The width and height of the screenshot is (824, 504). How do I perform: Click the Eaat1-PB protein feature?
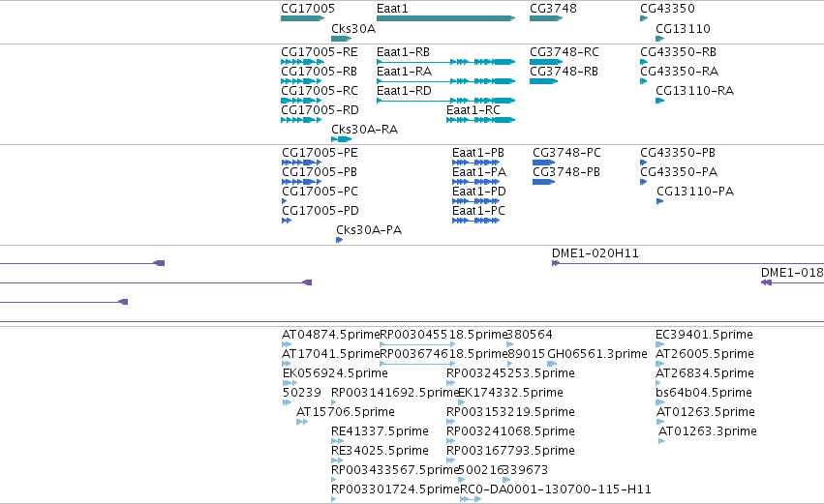pyautogui.click(x=475, y=163)
